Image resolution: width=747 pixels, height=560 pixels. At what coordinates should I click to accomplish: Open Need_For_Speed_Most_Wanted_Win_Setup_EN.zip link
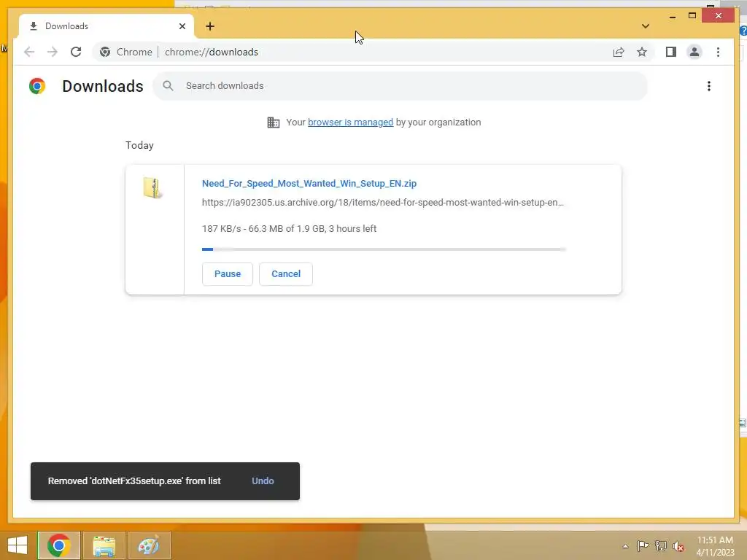pos(309,183)
